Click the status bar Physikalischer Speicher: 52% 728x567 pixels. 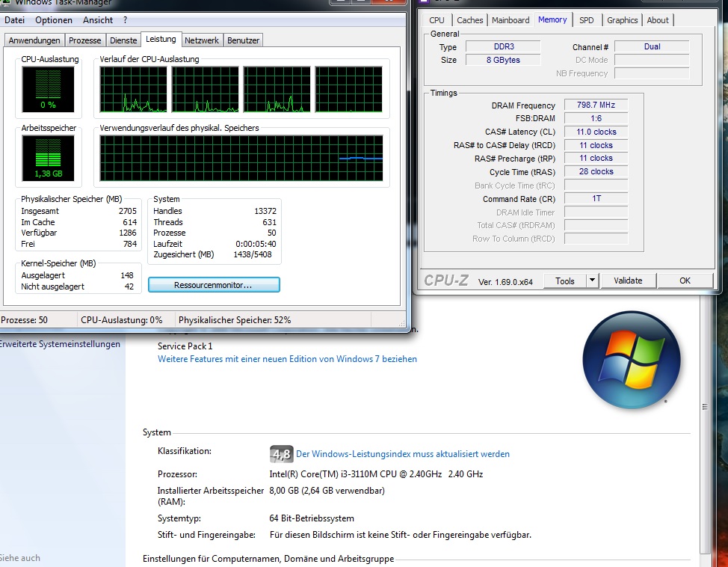click(x=235, y=320)
